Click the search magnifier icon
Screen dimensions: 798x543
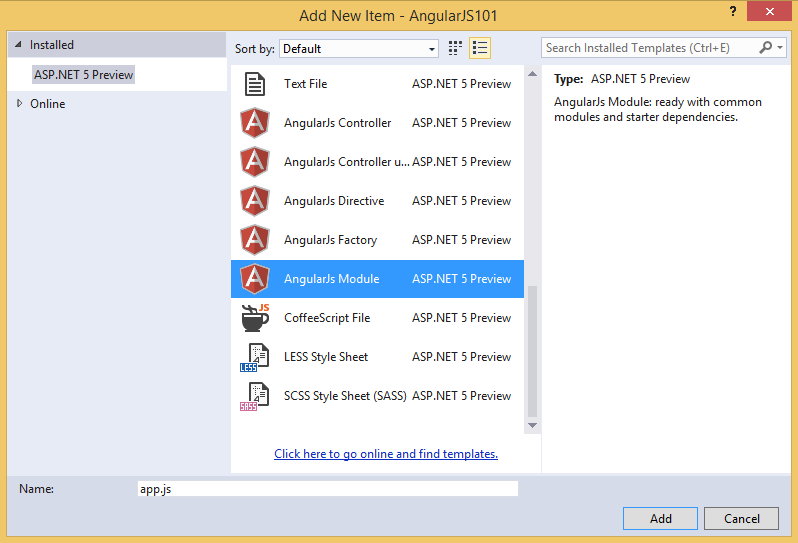click(765, 48)
